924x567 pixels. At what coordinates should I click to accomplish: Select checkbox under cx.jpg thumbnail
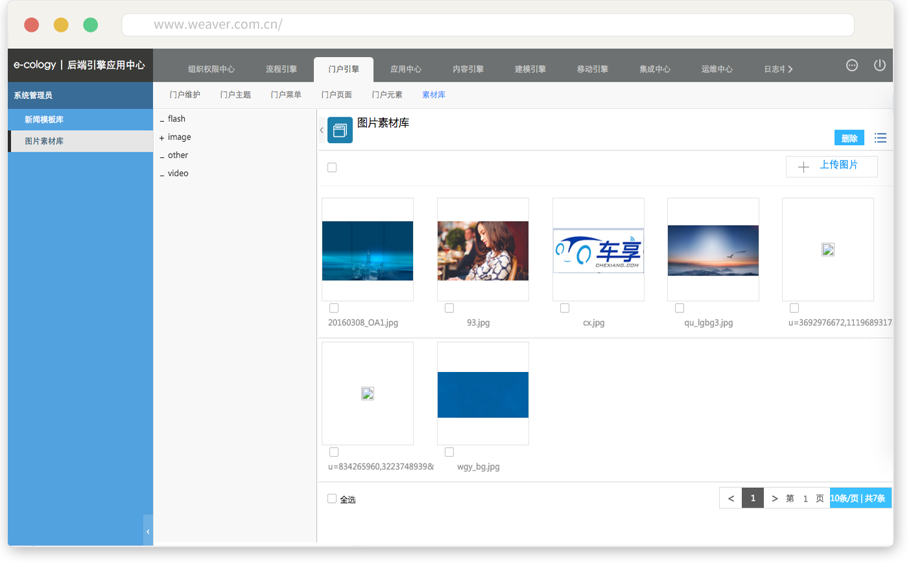(565, 308)
